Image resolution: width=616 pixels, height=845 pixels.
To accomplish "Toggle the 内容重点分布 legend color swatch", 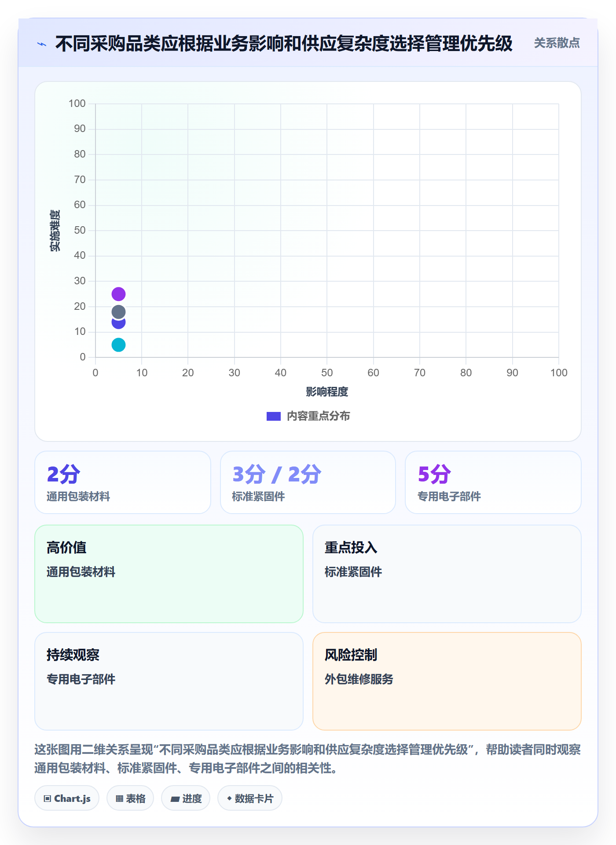I will (x=274, y=416).
